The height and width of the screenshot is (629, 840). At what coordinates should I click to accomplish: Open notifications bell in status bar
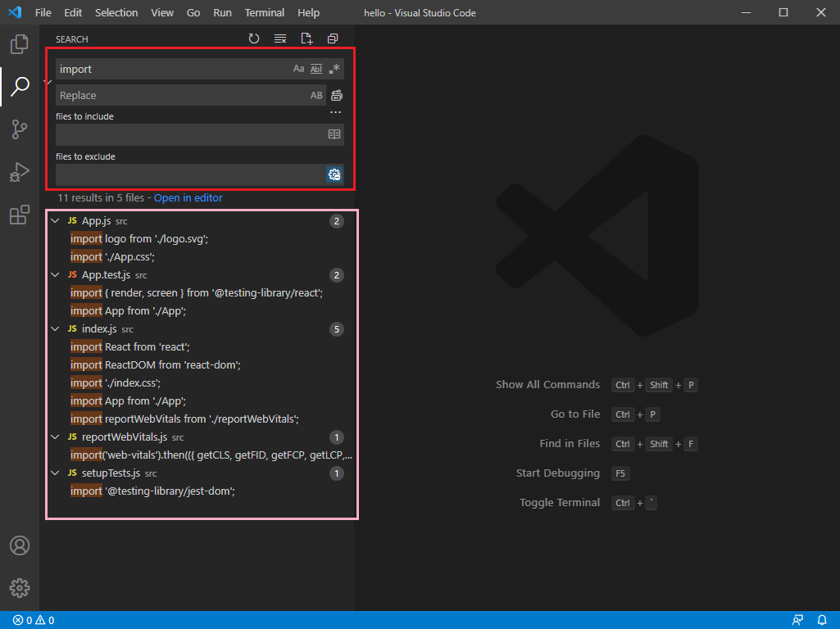(822, 620)
